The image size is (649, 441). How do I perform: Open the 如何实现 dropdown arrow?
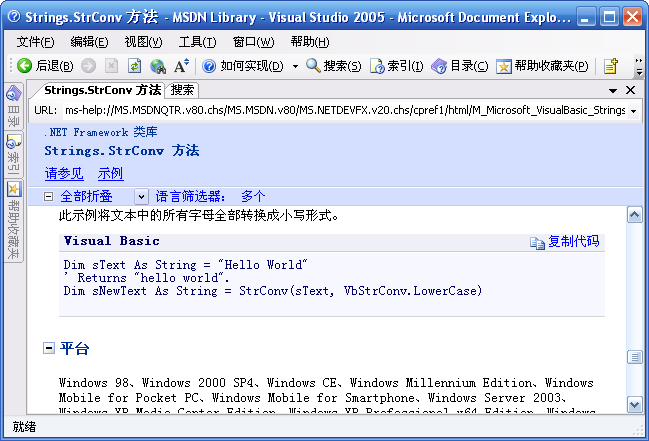pyautogui.click(x=295, y=66)
